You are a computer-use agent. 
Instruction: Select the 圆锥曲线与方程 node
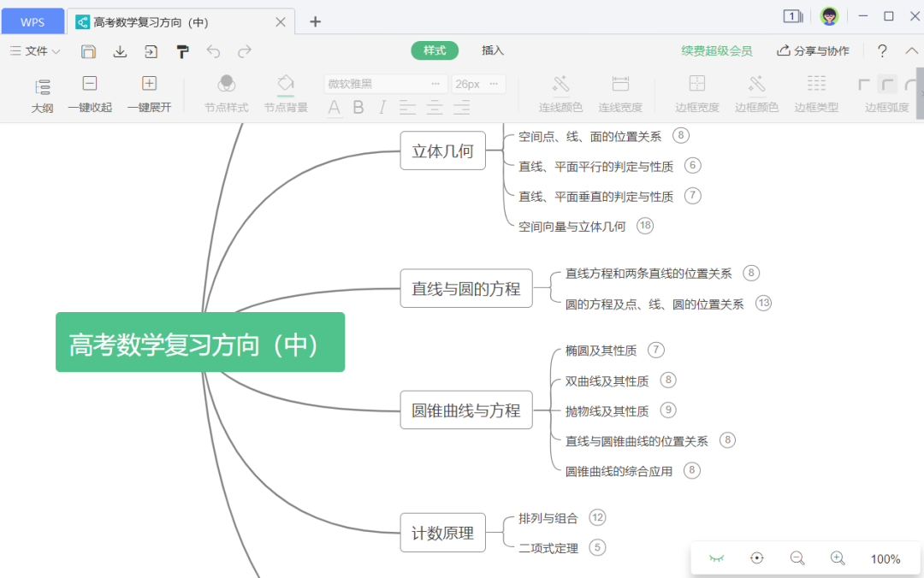click(x=466, y=410)
